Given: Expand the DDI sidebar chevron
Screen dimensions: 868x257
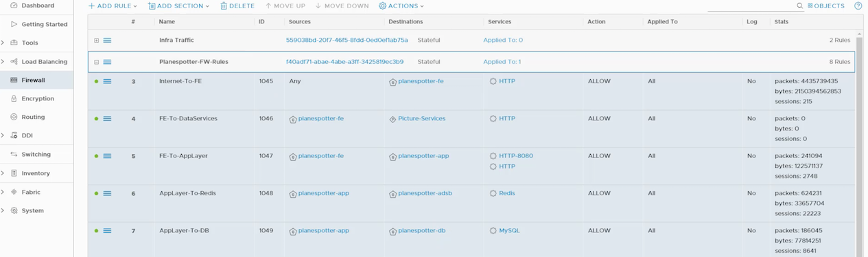Looking at the screenshot, I should [x=3, y=135].
